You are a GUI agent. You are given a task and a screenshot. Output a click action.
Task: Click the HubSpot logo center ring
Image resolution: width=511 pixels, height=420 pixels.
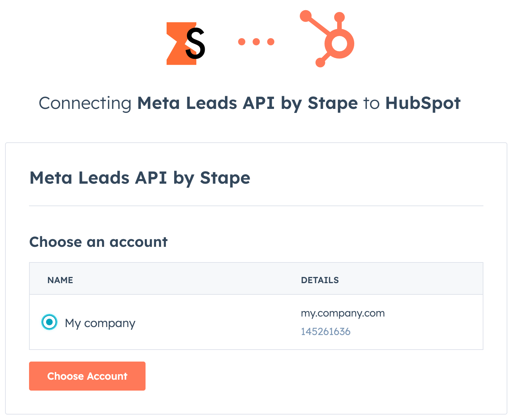pyautogui.click(x=339, y=44)
